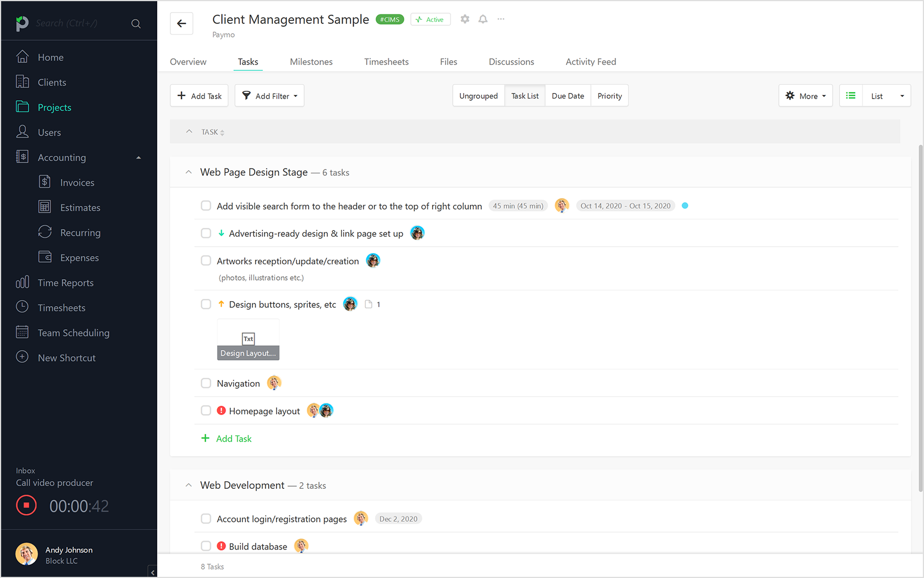Click green Add Task link in list

point(227,438)
